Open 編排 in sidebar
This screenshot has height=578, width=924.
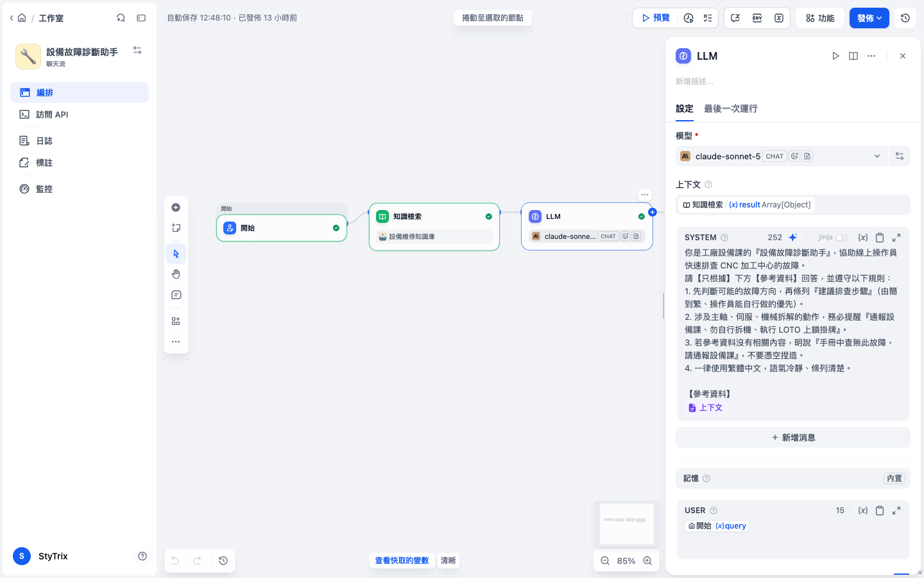[80, 92]
